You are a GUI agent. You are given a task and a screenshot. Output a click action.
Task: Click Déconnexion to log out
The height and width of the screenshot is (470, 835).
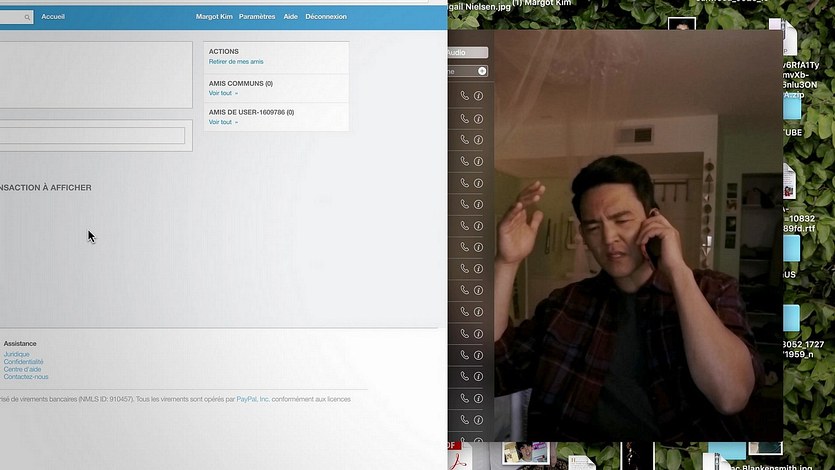(x=326, y=17)
